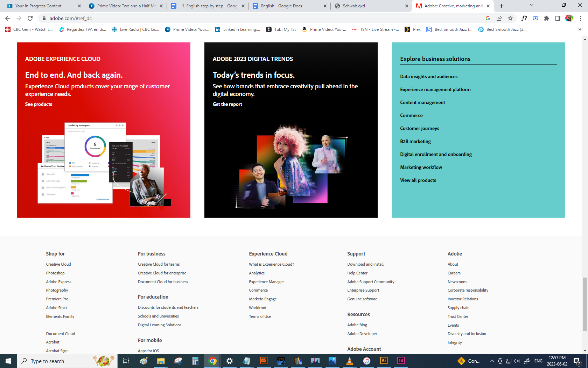Open the Extensions puzzle piece menu

click(x=547, y=18)
